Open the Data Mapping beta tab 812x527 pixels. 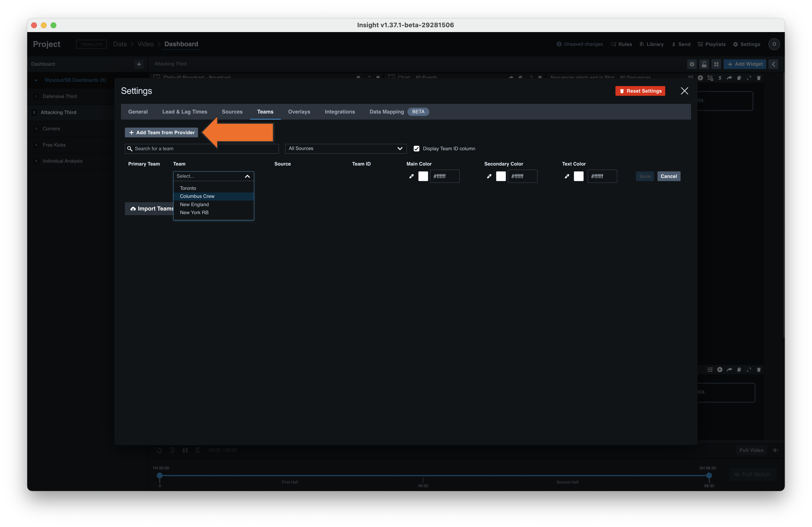[399, 112]
